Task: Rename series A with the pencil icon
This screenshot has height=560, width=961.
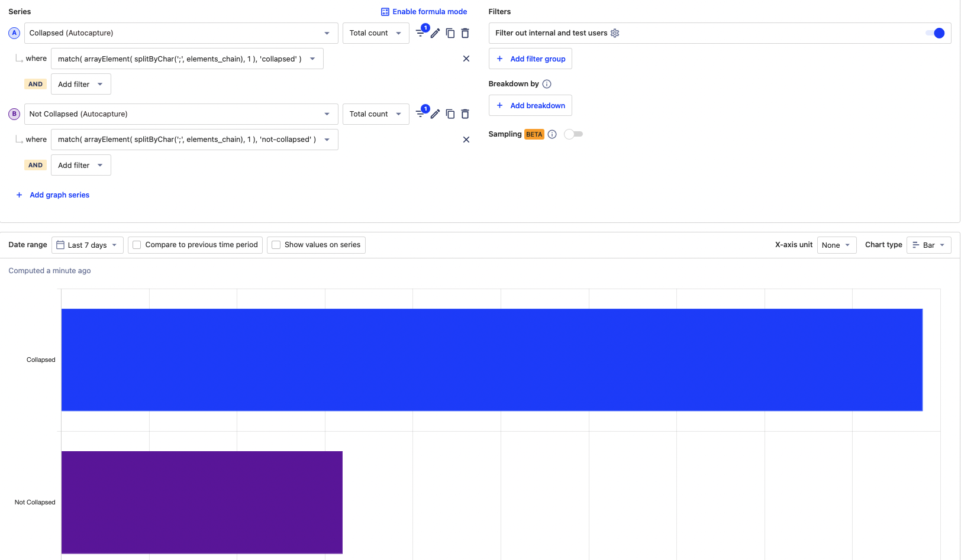Action: [x=435, y=33]
